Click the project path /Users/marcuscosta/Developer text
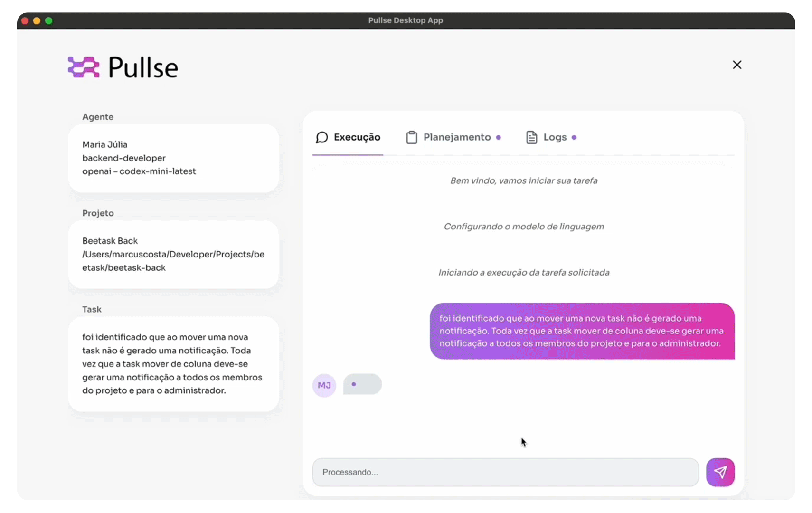Image resolution: width=812 pixels, height=513 pixels. (173, 261)
